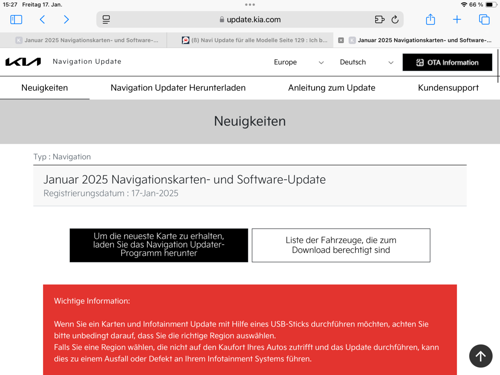500x375 pixels.
Task: Open Kundensupport section
Action: [448, 88]
